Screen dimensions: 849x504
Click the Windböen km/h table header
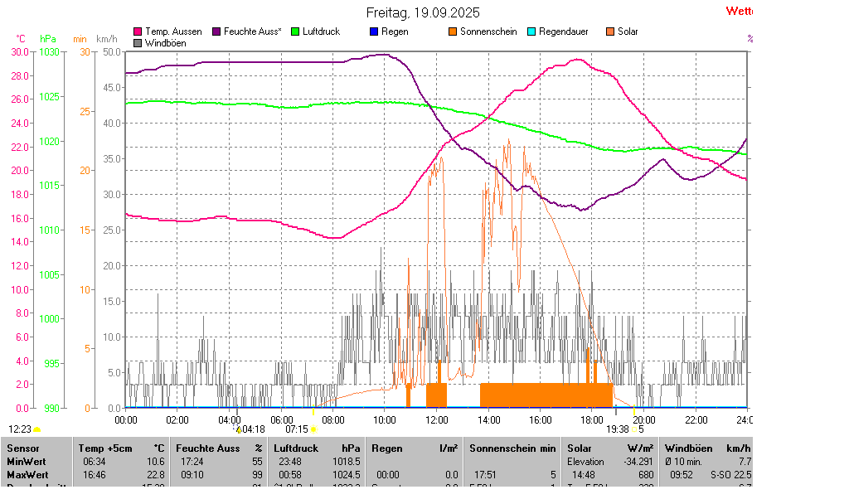pyautogui.click(x=707, y=448)
